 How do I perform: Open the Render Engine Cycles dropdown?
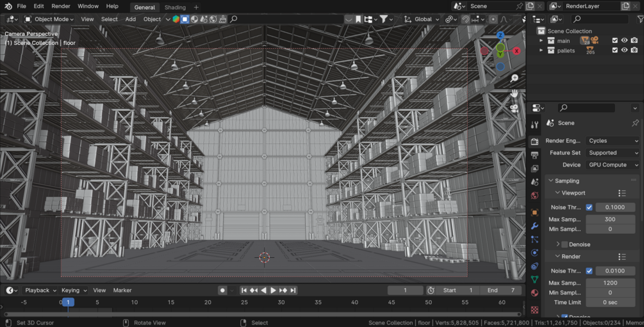[x=613, y=141]
